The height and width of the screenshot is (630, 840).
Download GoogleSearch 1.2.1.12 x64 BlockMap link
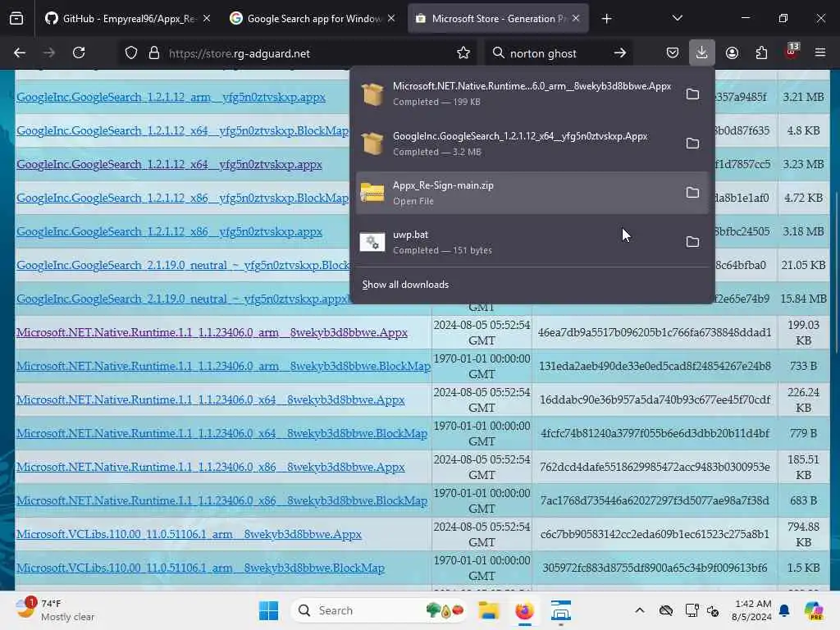pyautogui.click(x=183, y=131)
